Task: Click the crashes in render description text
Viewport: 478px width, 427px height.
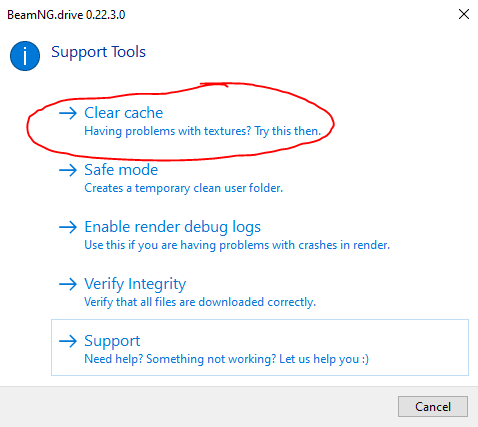Action: (237, 245)
